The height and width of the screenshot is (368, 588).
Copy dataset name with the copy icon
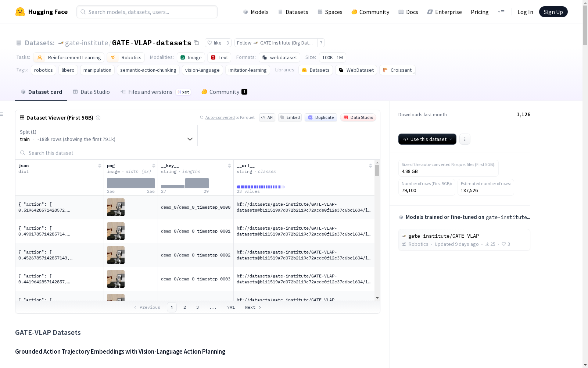[x=196, y=43]
